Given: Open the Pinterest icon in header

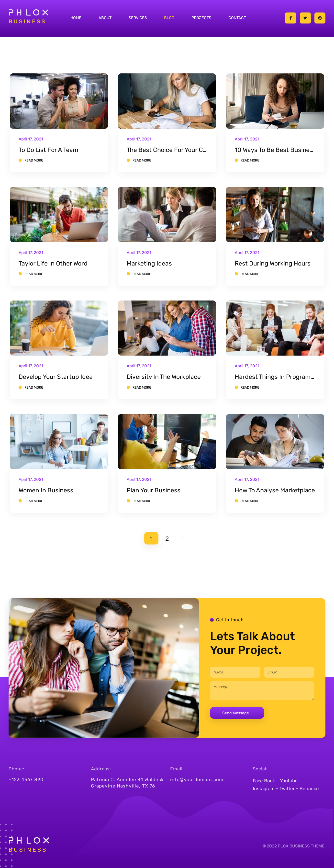Looking at the screenshot, I should click(320, 18).
